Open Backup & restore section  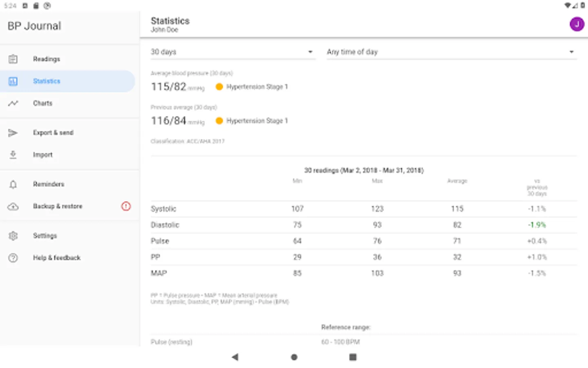58,206
